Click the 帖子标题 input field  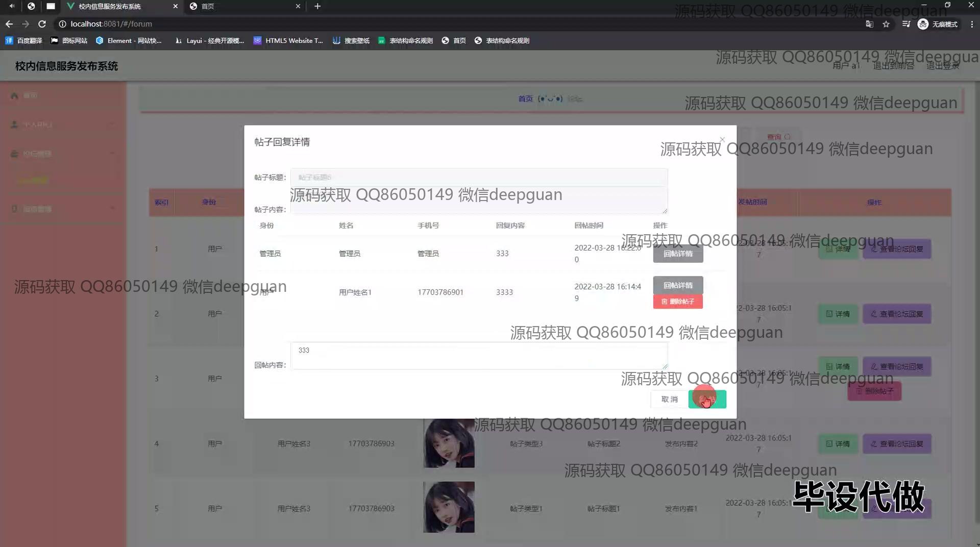[479, 177]
